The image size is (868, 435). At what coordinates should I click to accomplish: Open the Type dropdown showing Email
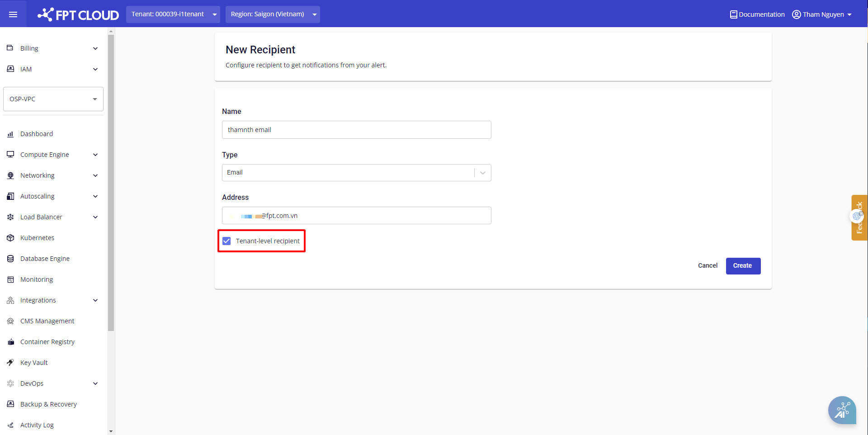356,173
